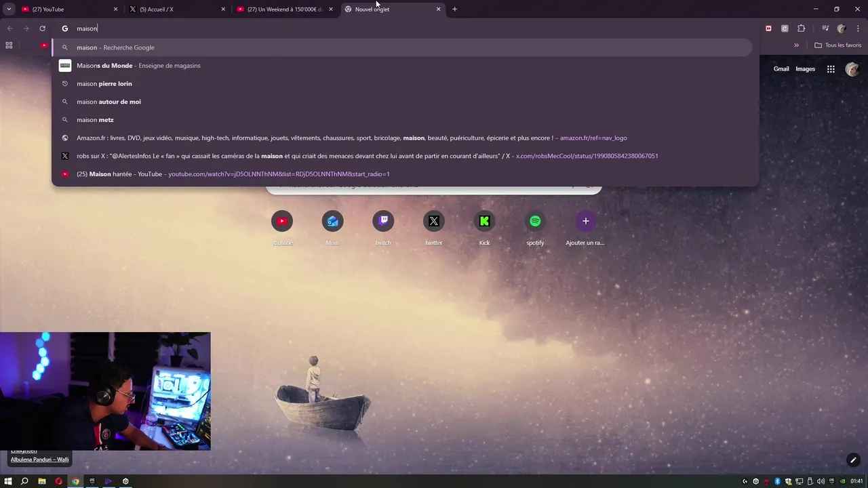Image resolution: width=868 pixels, height=488 pixels.
Task: Open the apps grid icon in bookmarks bar
Action: click(x=9, y=45)
